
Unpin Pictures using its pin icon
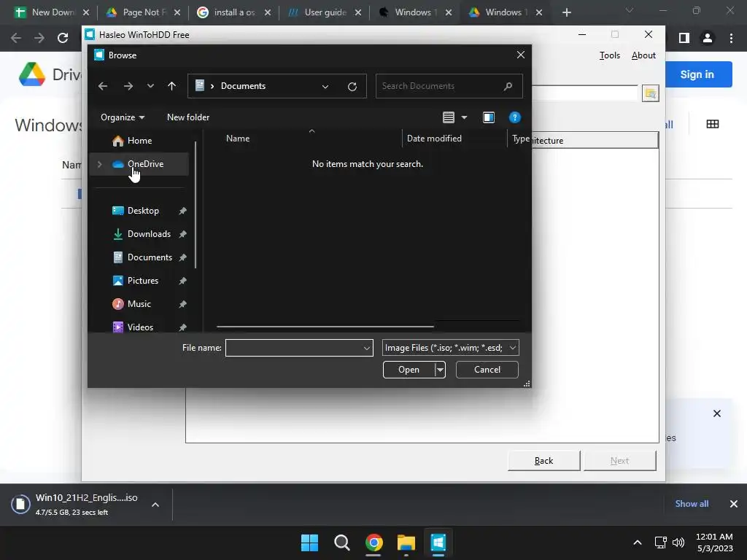point(182,281)
